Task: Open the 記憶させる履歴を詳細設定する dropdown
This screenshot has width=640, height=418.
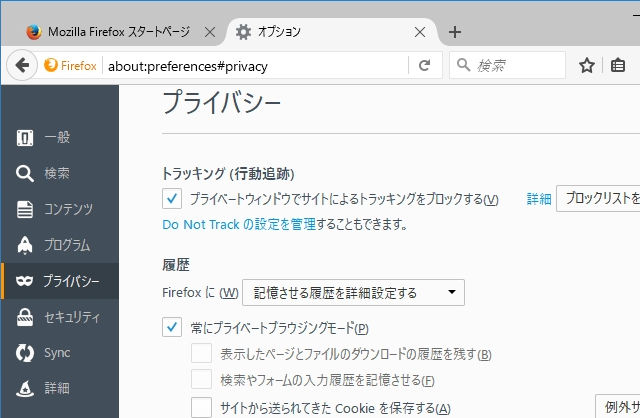Action: (x=353, y=292)
